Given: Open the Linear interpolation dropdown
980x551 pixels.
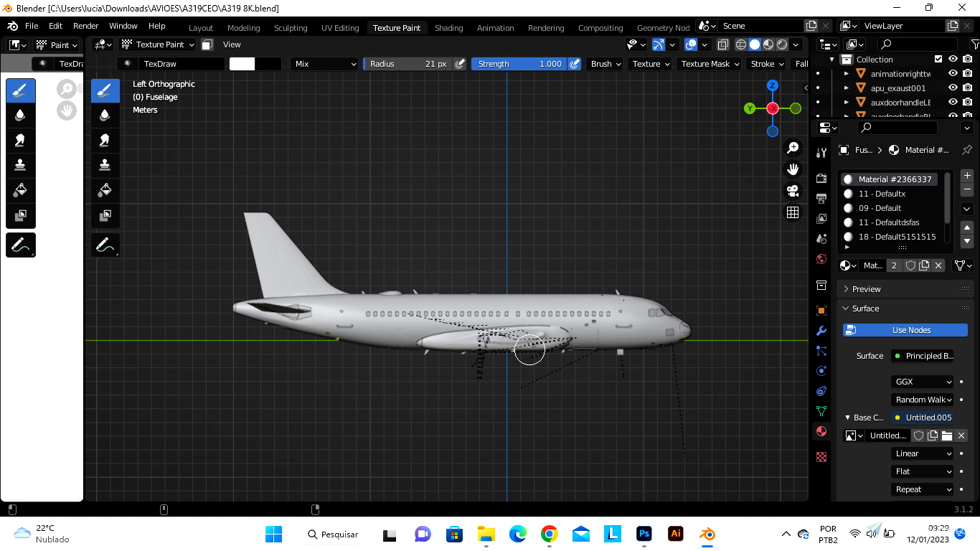Looking at the screenshot, I should click(923, 453).
